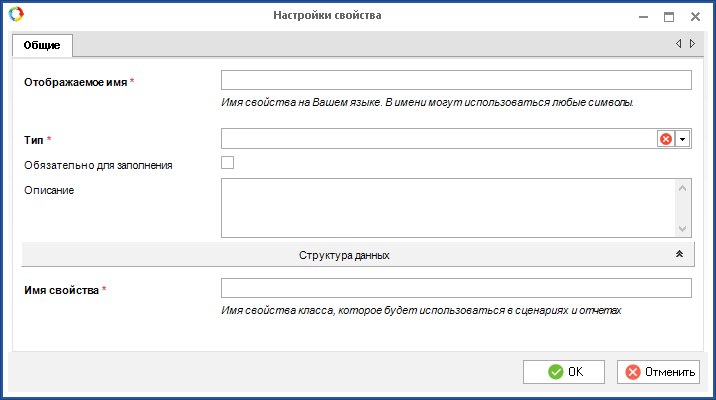Switch to the Общие tab

pyautogui.click(x=42, y=45)
